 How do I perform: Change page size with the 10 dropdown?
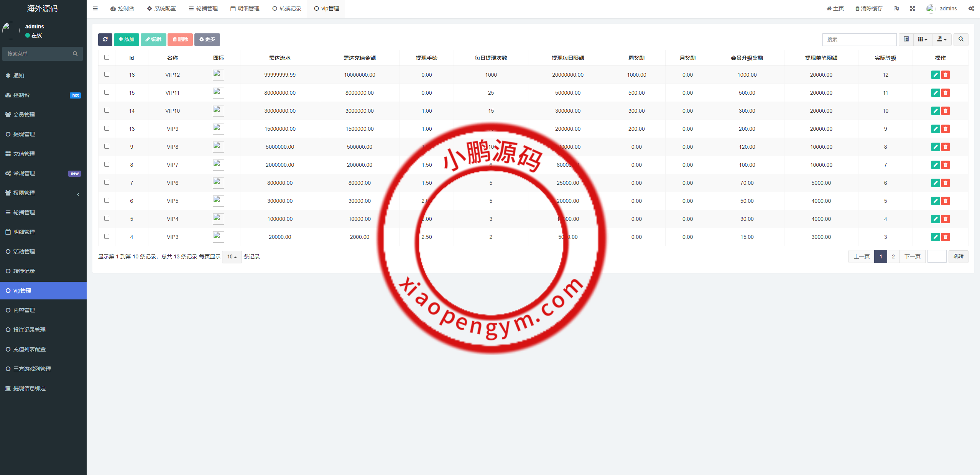click(x=232, y=257)
